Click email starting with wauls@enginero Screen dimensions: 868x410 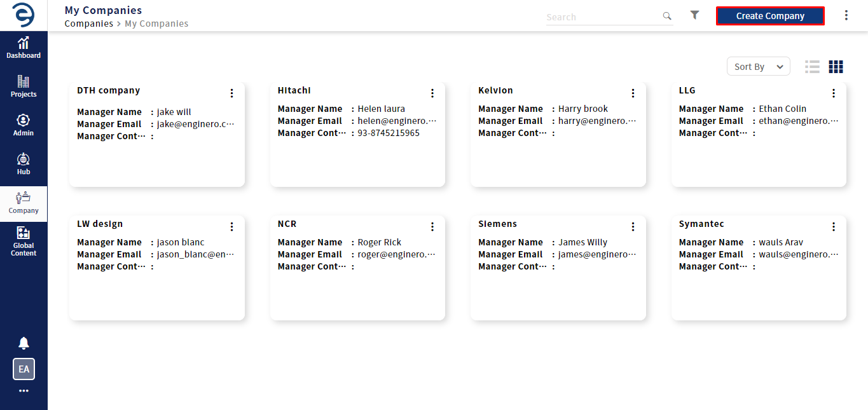click(799, 254)
